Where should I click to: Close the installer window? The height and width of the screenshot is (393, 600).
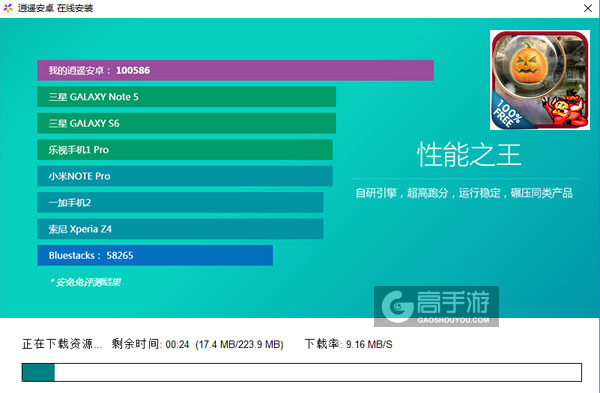(x=588, y=8)
